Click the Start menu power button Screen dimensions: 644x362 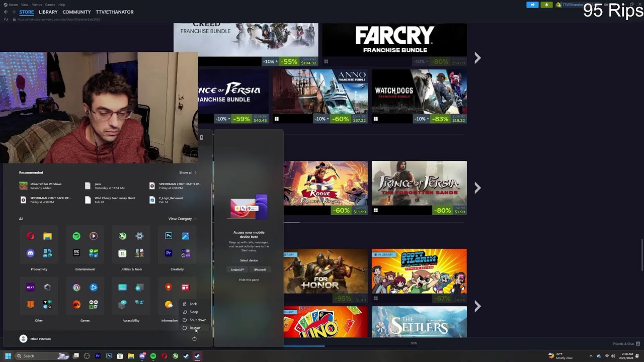coord(194,339)
